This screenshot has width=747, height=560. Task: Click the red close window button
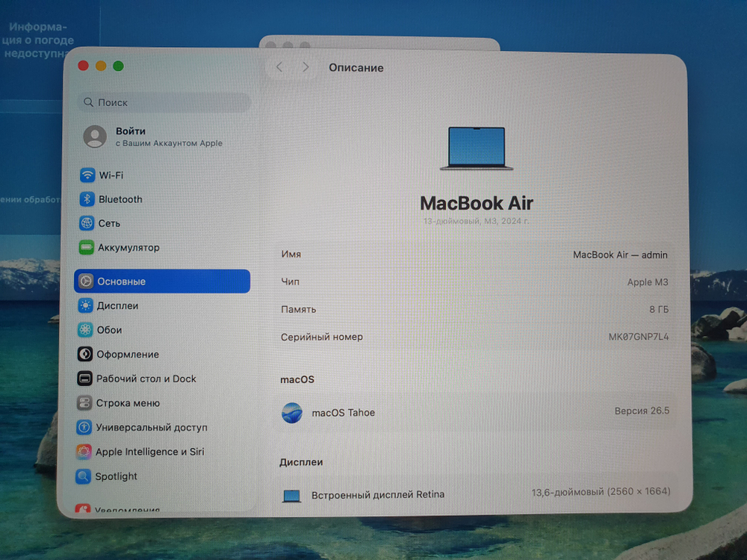tap(84, 65)
